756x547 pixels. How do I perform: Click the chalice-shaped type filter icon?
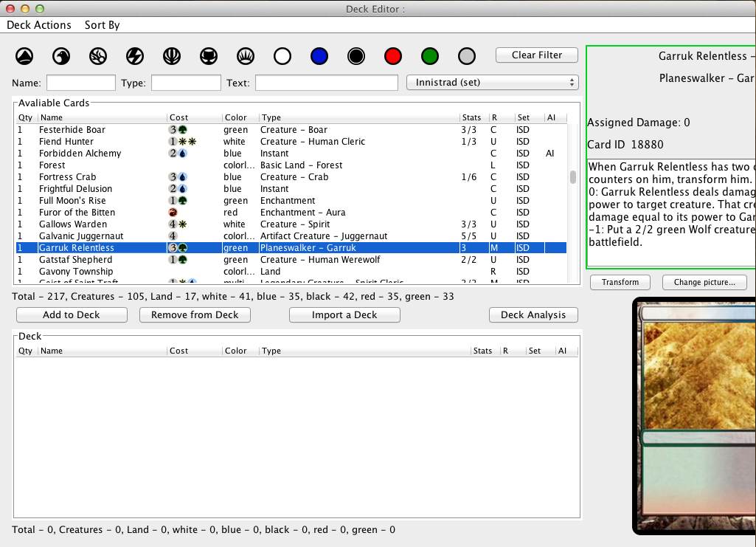pos(209,56)
